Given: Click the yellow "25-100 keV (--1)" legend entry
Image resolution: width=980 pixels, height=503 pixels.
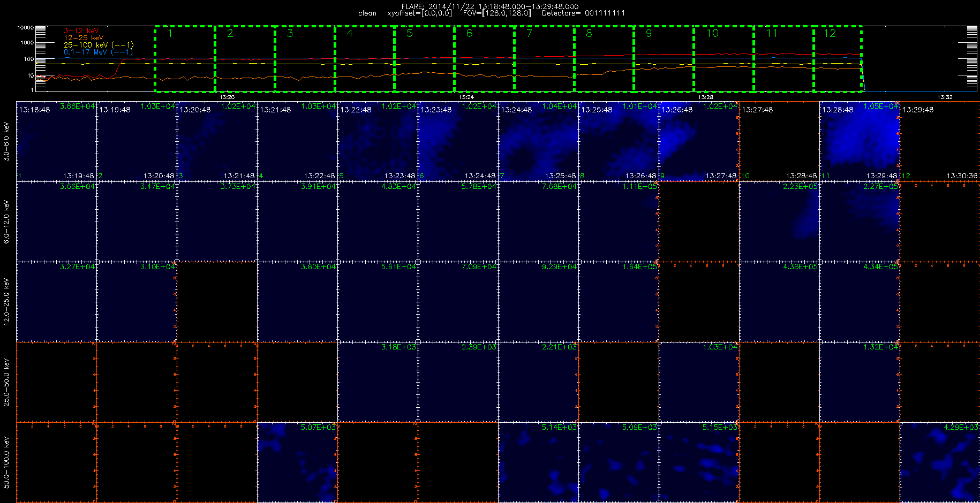Looking at the screenshot, I should pos(99,45).
